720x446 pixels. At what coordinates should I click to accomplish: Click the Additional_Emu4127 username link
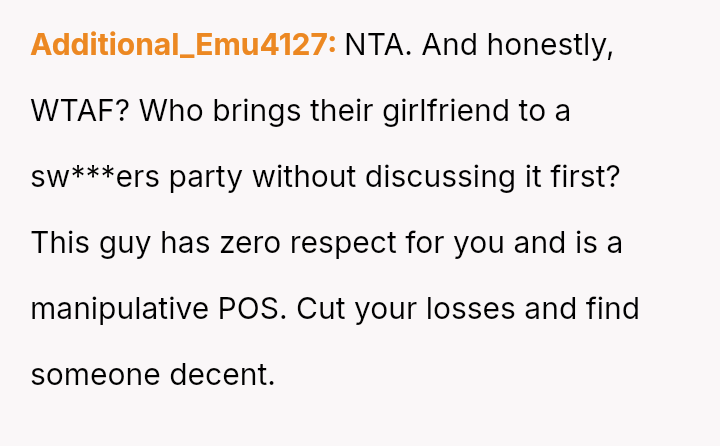tap(183, 45)
